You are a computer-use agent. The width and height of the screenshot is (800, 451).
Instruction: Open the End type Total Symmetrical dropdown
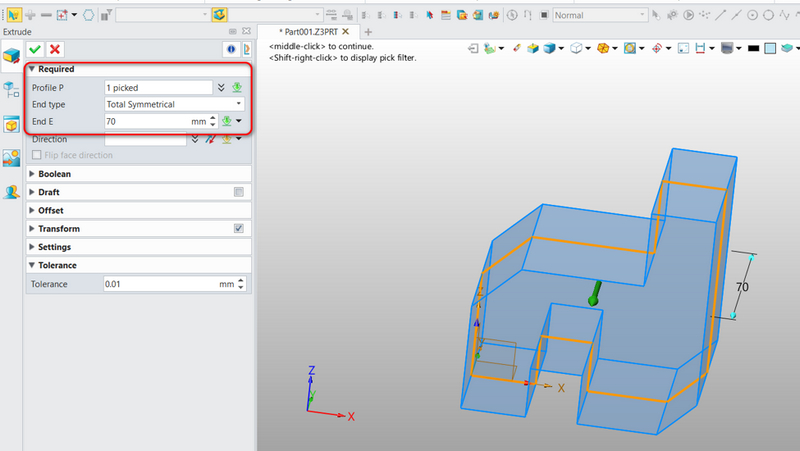tap(174, 104)
